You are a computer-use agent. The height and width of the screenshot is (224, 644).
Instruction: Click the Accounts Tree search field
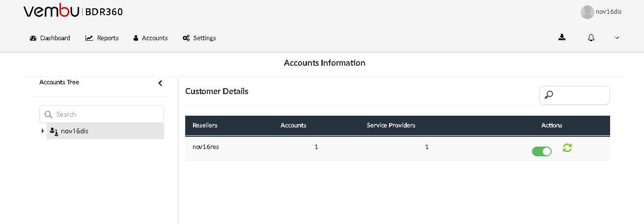point(102,114)
